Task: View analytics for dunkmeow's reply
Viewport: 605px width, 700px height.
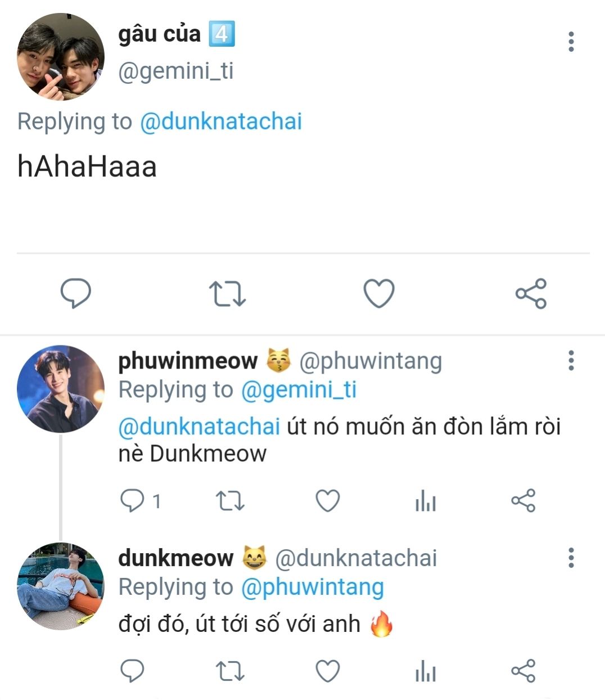Action: (x=426, y=671)
